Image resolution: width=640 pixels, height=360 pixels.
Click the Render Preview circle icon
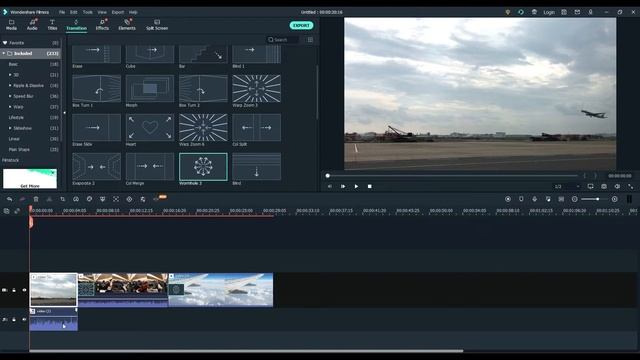coord(508,199)
